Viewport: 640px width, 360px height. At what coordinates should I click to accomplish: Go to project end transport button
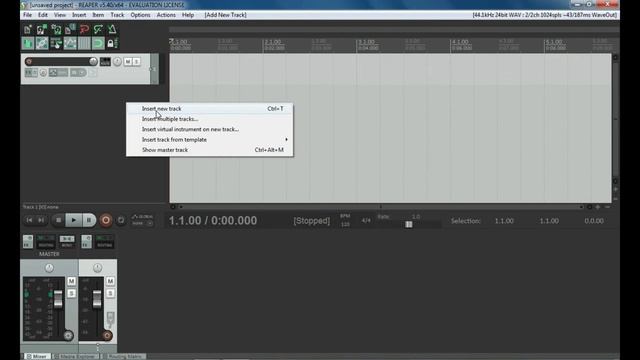click(41, 220)
